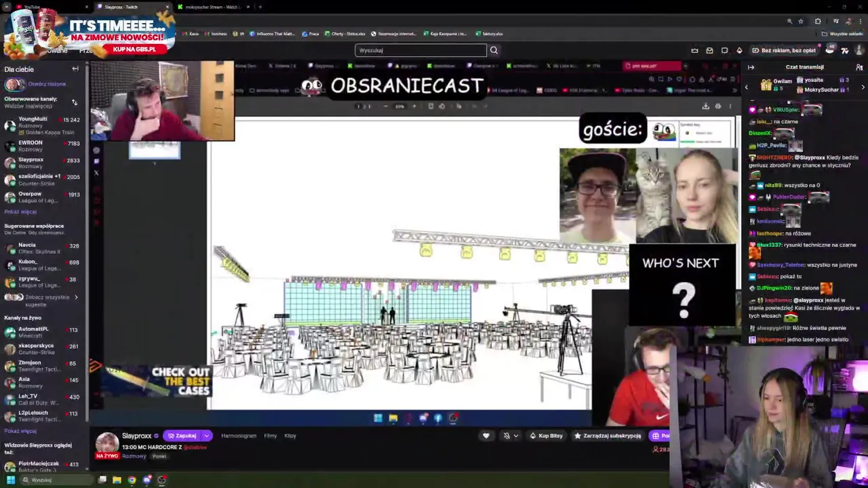This screenshot has height=488, width=868.
Task: Open the Klipy tab
Action: [x=290, y=436]
